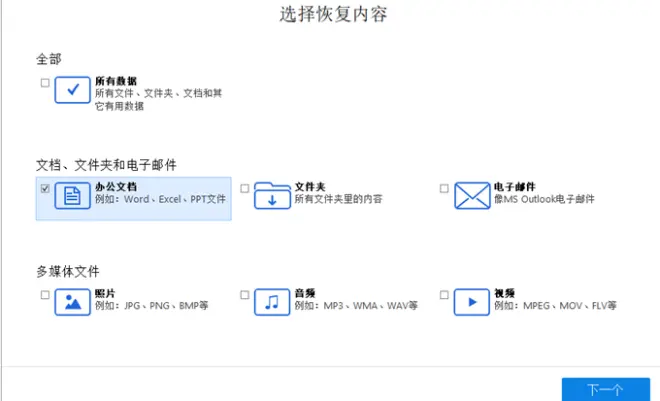
Task: Select the 照片 picture icon
Action: [x=72, y=302]
